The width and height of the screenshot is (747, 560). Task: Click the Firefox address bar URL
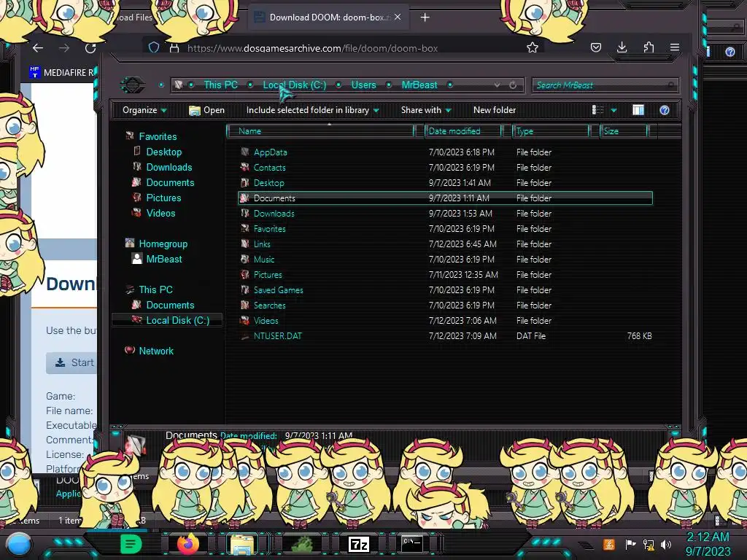312,48
